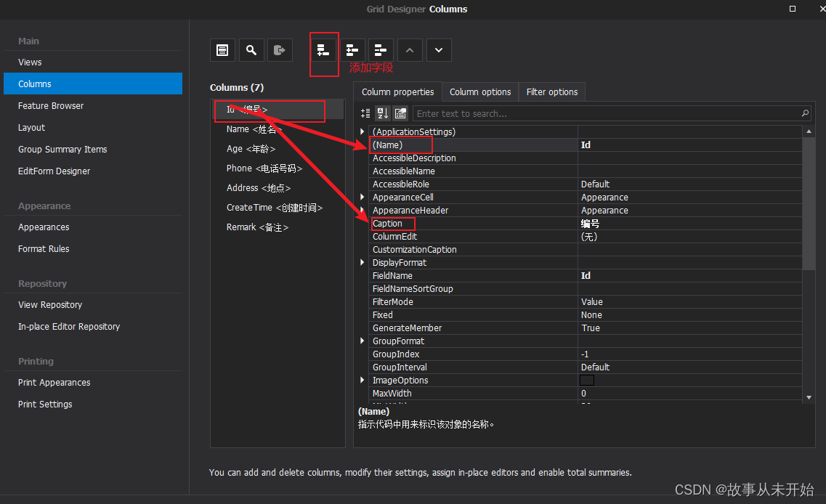Click the search magnifier icon in the toolbar
This screenshot has height=504, width=826.
tap(251, 49)
